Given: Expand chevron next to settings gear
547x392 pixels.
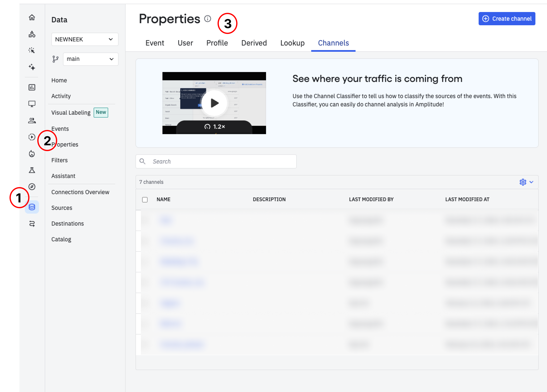Looking at the screenshot, I should tap(531, 182).
